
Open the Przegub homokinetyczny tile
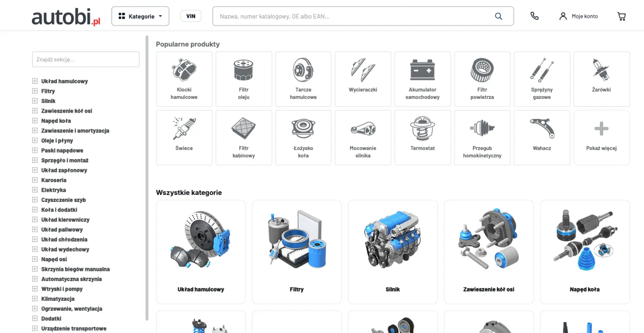(x=482, y=138)
